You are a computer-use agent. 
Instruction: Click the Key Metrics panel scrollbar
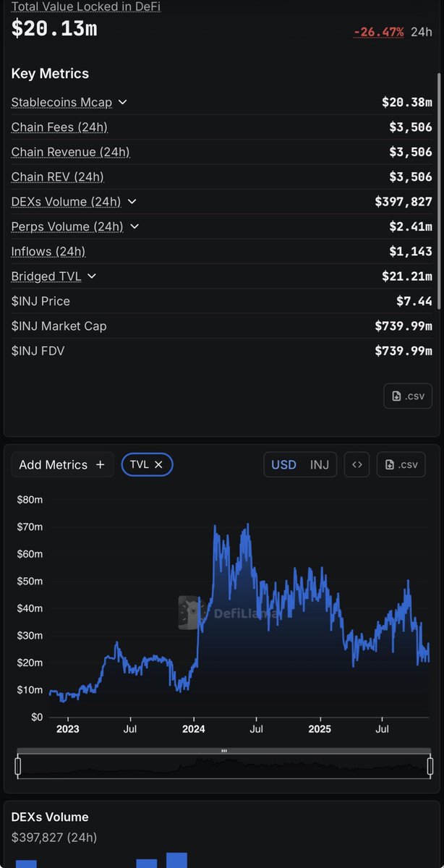pos(438,192)
